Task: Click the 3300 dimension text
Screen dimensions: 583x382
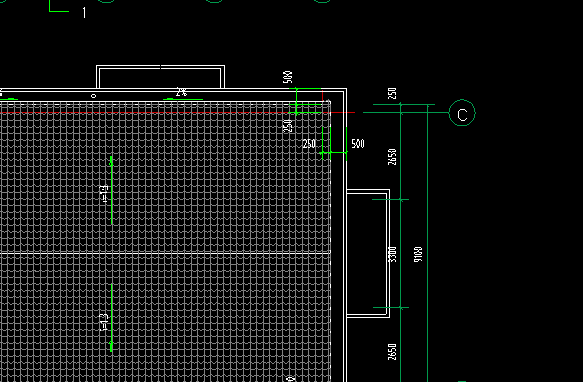Action: coord(392,254)
